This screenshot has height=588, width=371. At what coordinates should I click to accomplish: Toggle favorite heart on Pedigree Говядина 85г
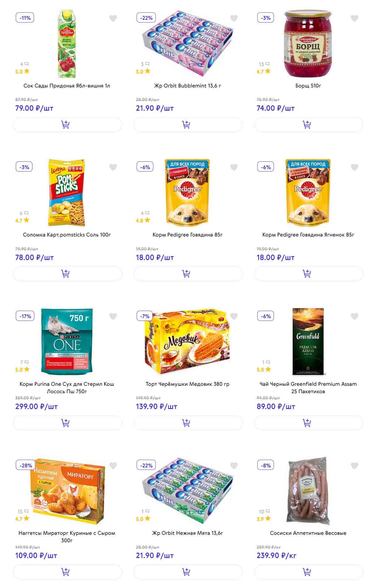234,167
